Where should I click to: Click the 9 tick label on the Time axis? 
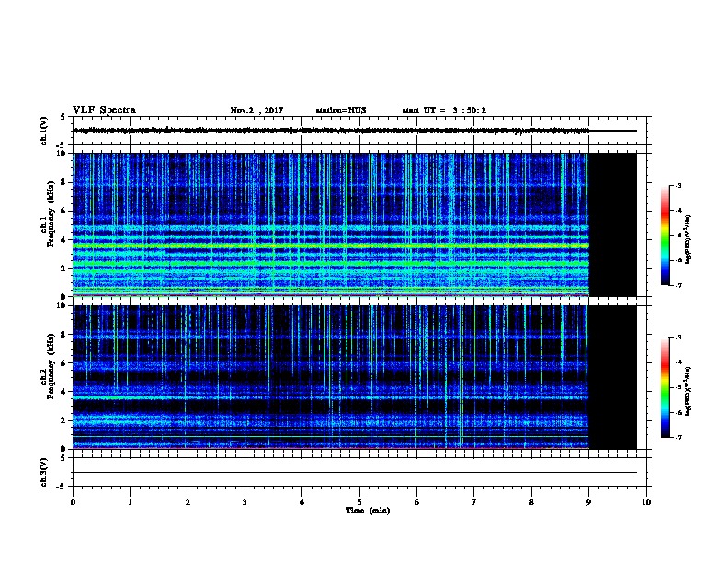(588, 501)
